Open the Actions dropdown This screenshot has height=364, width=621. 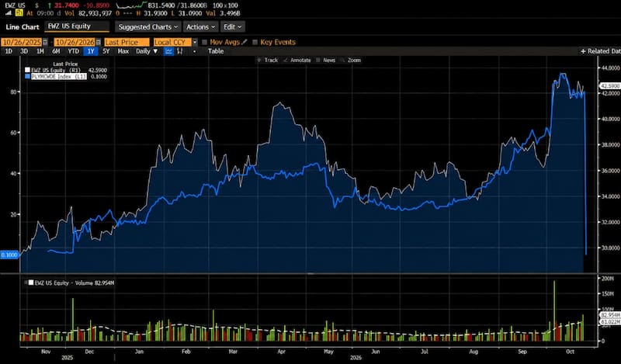[x=201, y=27]
